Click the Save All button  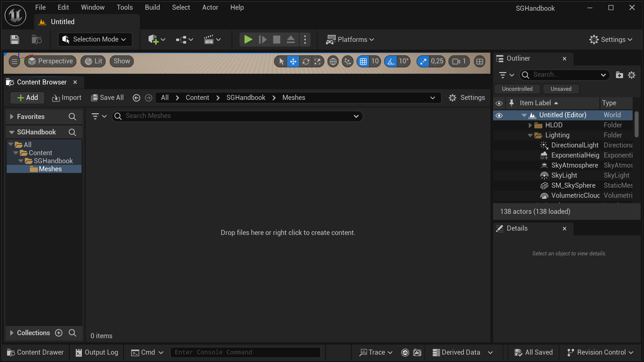(107, 98)
